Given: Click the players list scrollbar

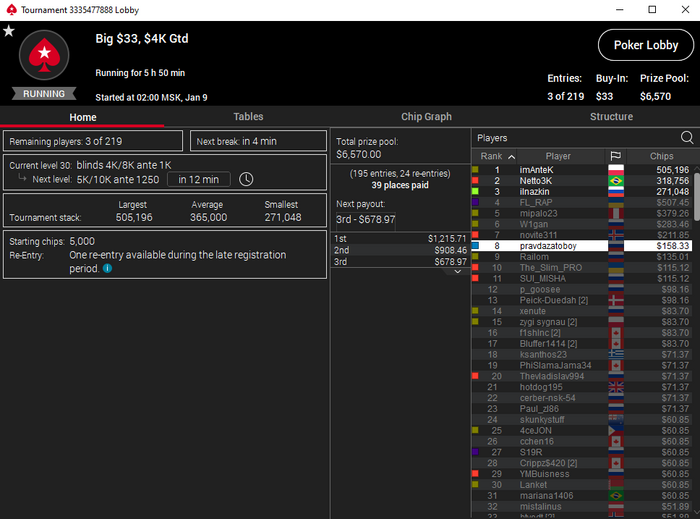Looking at the screenshot, I should click(x=697, y=196).
